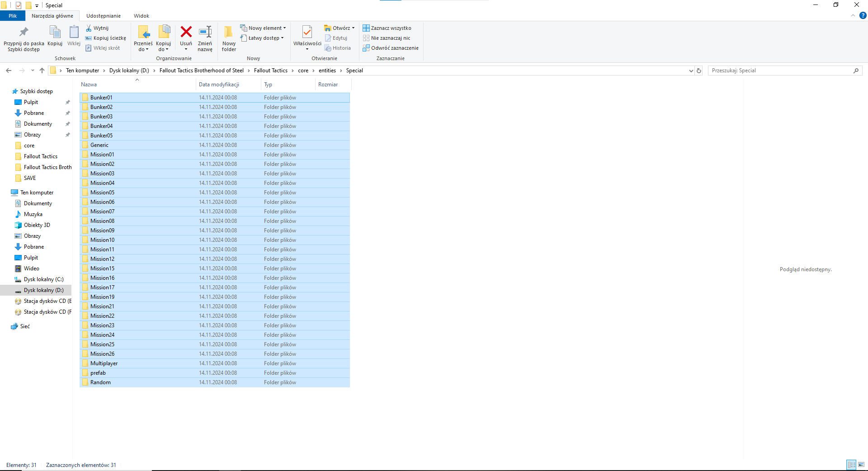This screenshot has height=471, width=868.
Task: Open Kopiuj do copy-to menu
Action: 164,39
